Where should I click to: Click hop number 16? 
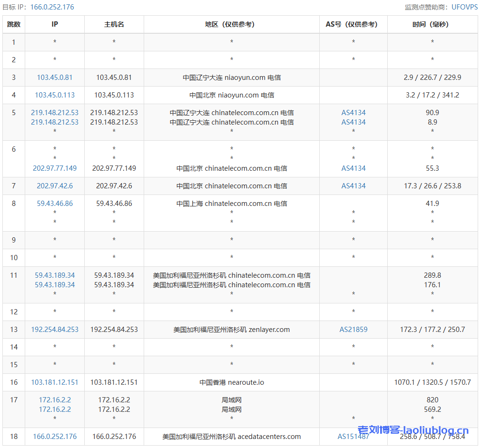tap(14, 382)
